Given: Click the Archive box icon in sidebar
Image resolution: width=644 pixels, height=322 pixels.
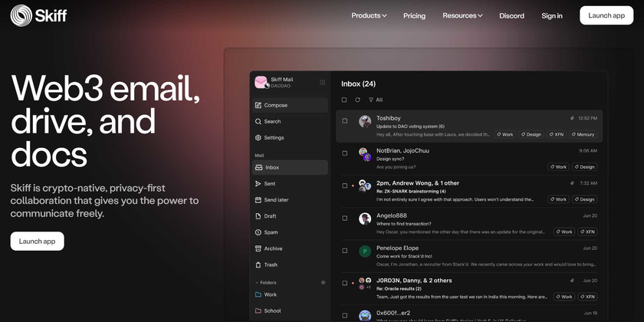Looking at the screenshot, I should pyautogui.click(x=258, y=248).
